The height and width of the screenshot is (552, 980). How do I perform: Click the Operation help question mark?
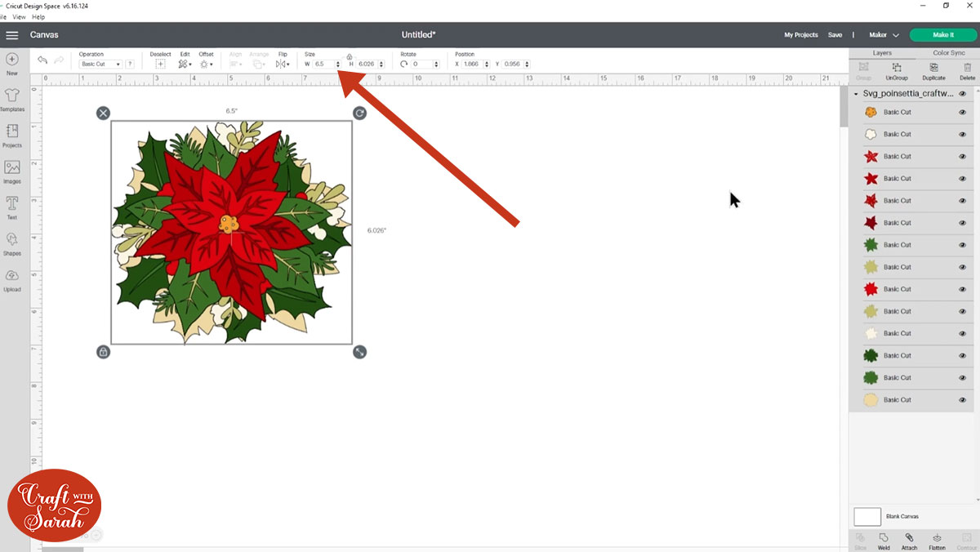pyautogui.click(x=130, y=64)
